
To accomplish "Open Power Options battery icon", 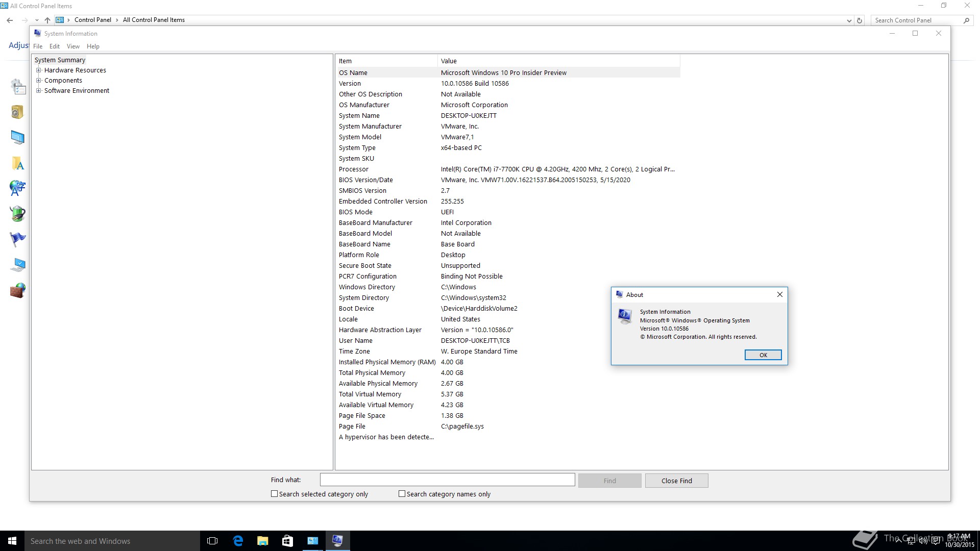I will tap(17, 213).
